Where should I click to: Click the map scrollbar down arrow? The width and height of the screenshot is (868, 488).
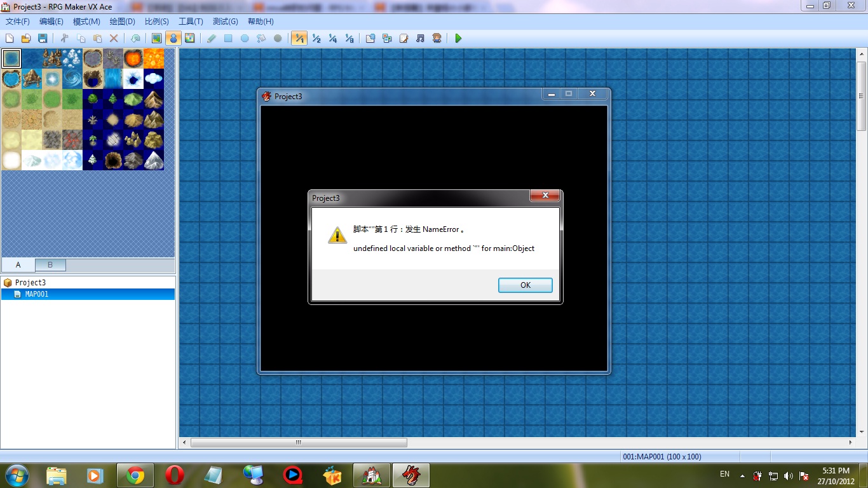(862, 432)
